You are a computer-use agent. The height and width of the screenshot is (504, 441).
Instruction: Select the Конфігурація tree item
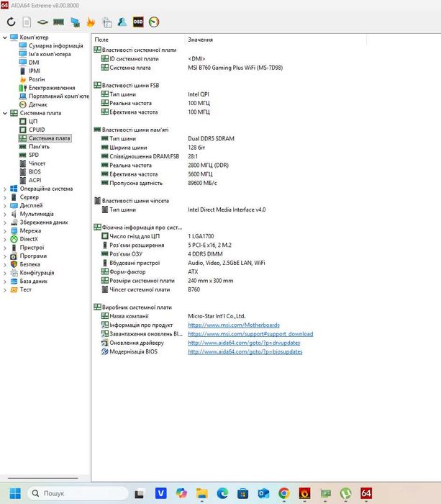click(37, 273)
